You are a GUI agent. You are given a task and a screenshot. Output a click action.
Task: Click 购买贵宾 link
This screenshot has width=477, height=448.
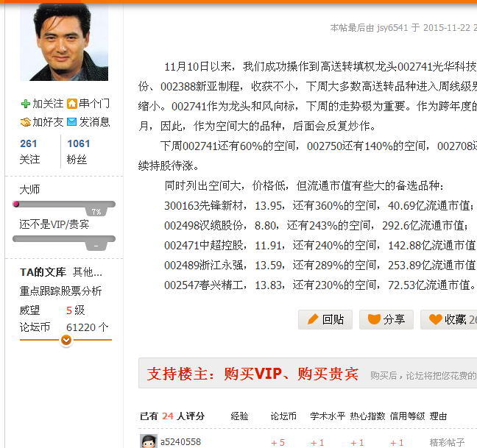pos(328,374)
